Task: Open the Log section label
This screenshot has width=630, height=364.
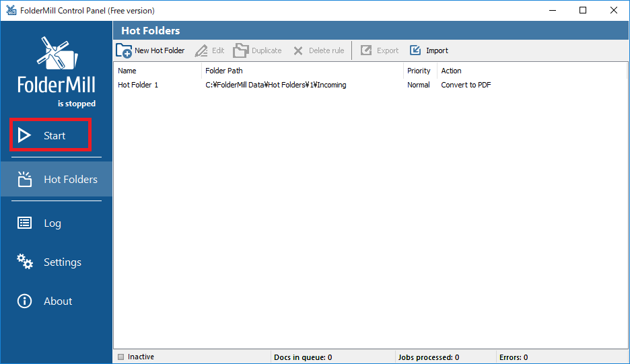Action: click(53, 223)
